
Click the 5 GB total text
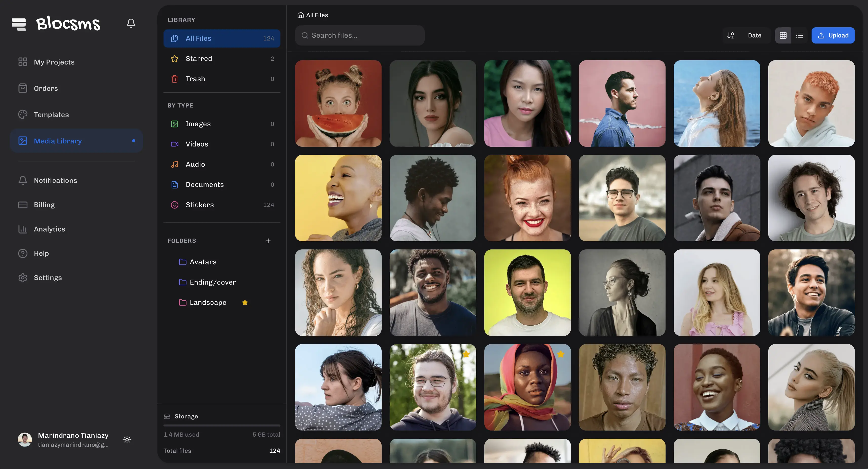266,435
